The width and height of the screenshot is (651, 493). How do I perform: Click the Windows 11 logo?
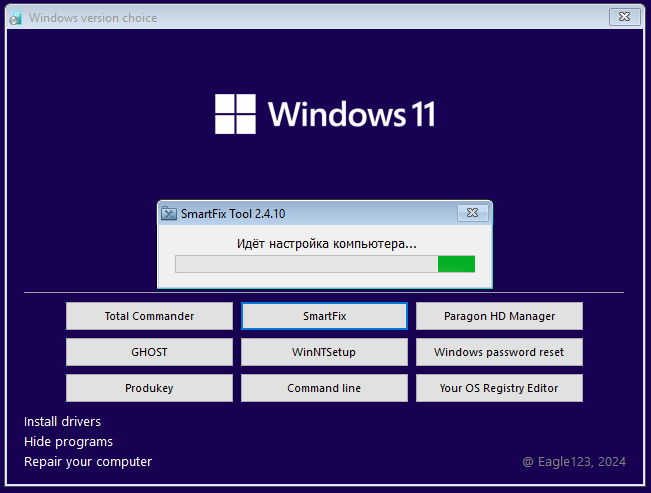tap(325, 114)
